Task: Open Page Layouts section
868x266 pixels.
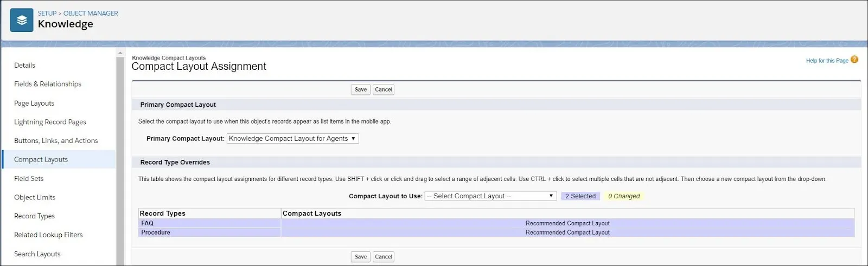Action: 34,103
